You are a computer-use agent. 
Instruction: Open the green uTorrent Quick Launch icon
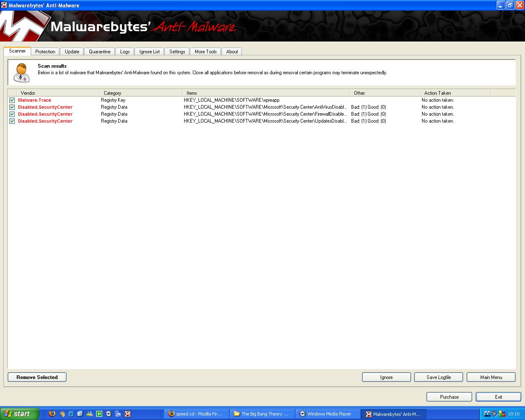click(x=99, y=414)
